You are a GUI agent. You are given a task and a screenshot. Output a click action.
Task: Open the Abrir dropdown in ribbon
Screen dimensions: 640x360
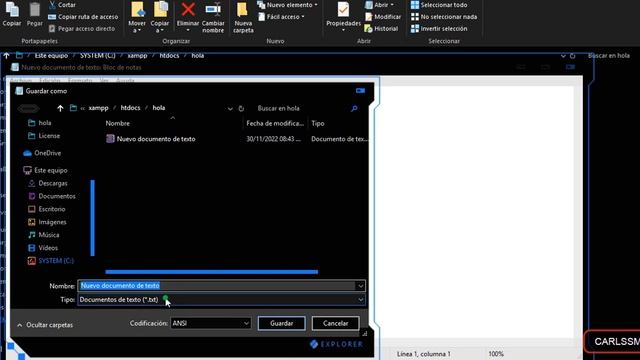coord(380,5)
